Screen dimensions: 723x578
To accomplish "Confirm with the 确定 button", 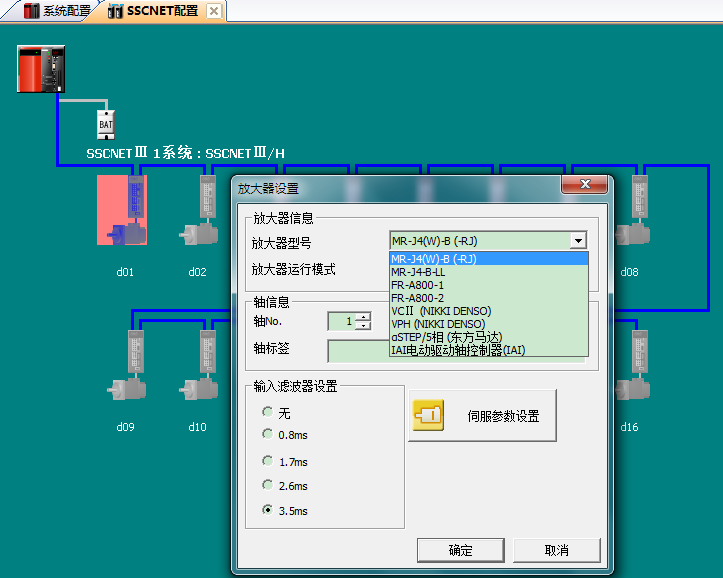I will 461,550.
